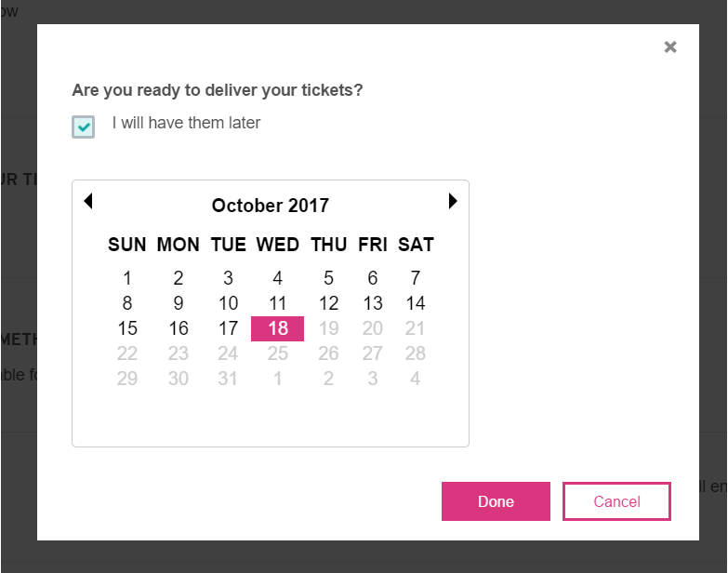This screenshot has height=573, width=728.
Task: Choose October 11 date
Action: click(277, 303)
